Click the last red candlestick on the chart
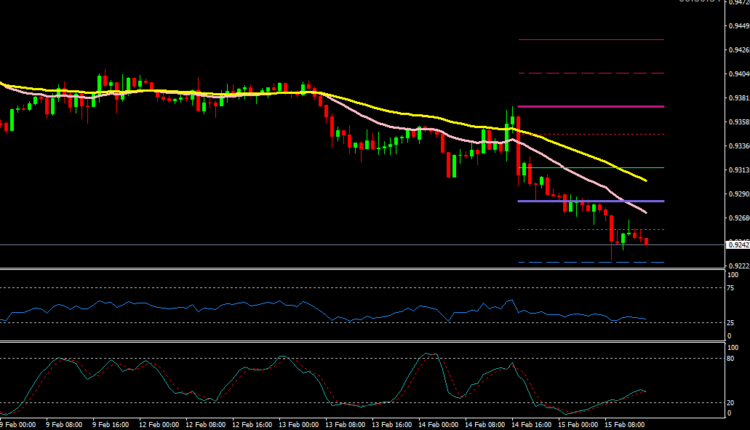Screen dimensions: 750x430 click(x=647, y=240)
